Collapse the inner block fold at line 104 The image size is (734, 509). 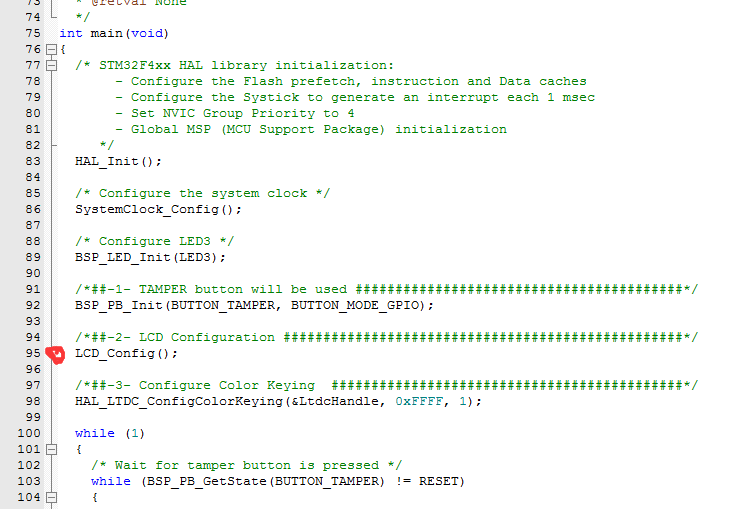pyautogui.click(x=51, y=497)
